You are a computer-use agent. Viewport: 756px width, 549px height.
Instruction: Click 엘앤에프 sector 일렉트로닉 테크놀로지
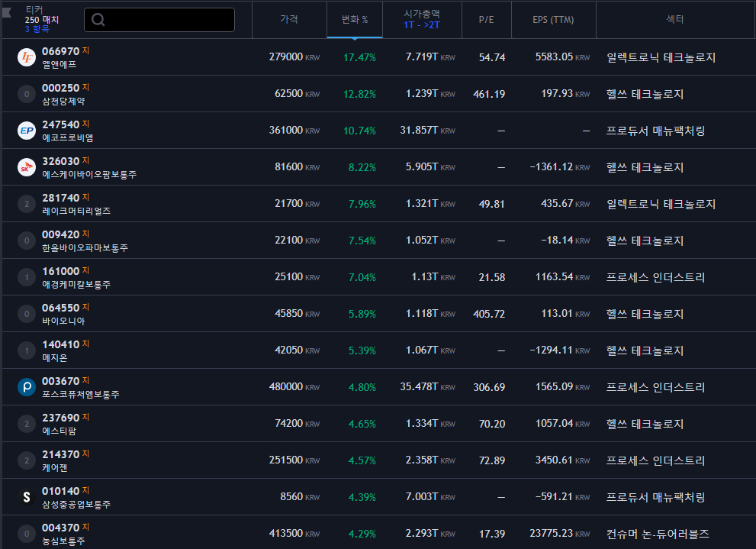[x=661, y=57]
